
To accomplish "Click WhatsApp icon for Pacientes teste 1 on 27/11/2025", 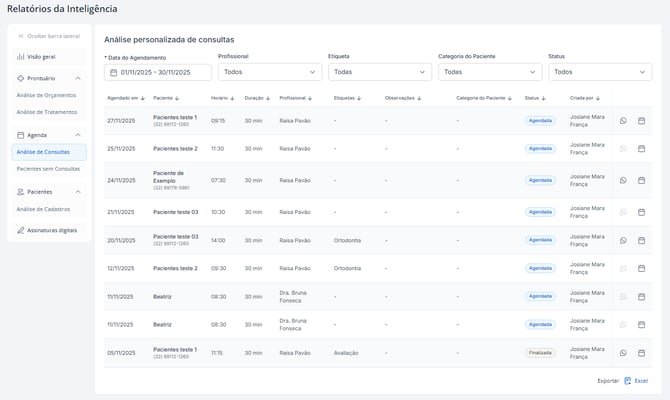I will (x=623, y=121).
